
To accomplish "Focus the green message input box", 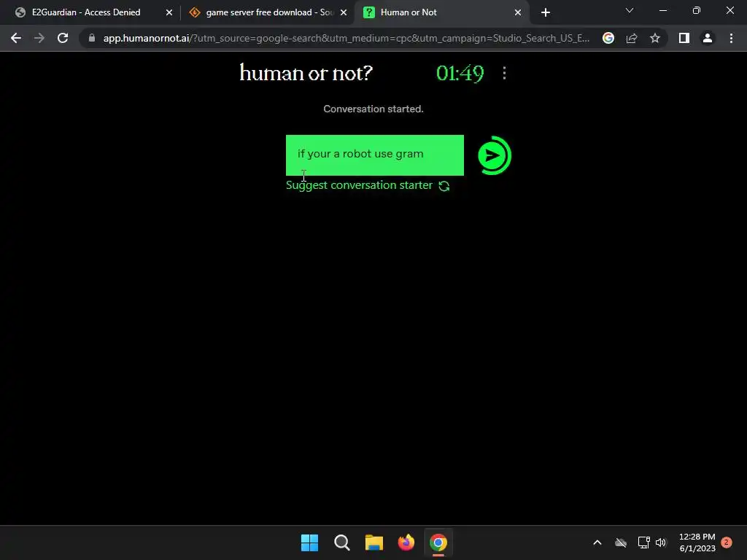I will tap(374, 155).
